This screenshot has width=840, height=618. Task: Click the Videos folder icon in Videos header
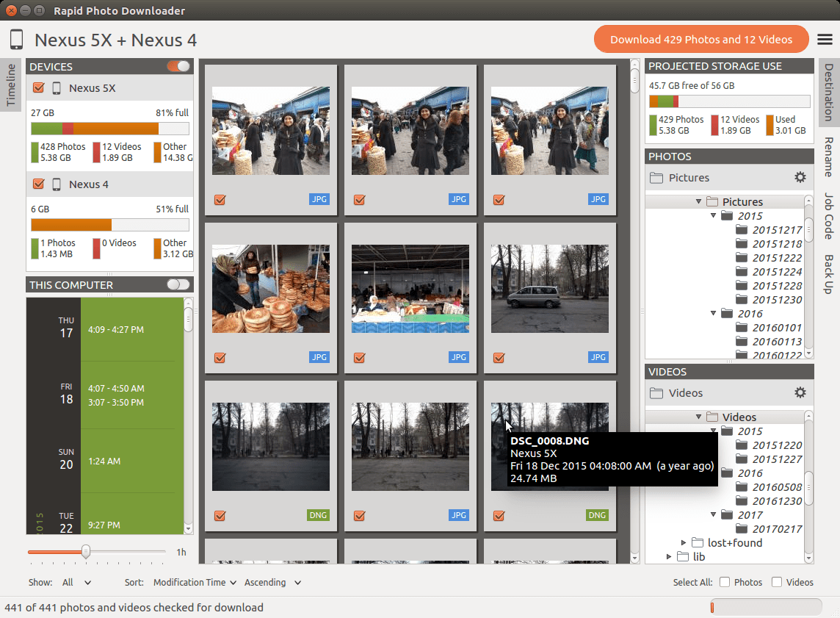656,393
